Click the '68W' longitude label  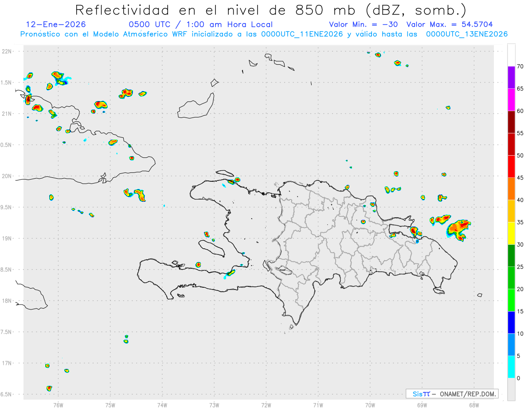pyautogui.click(x=474, y=404)
